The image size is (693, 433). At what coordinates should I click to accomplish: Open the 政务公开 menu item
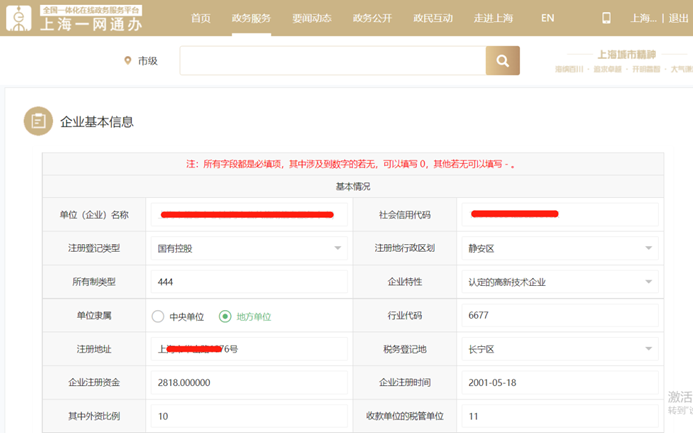(x=370, y=18)
